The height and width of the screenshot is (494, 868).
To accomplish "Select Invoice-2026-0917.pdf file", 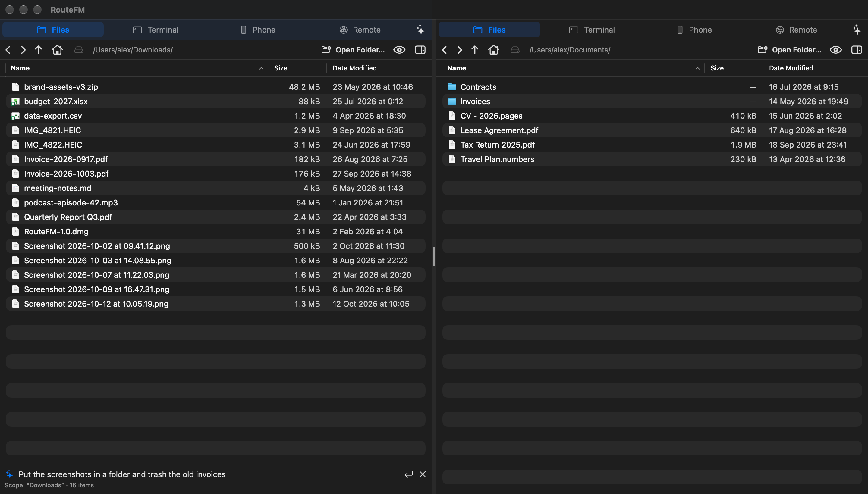I will click(x=215, y=159).
